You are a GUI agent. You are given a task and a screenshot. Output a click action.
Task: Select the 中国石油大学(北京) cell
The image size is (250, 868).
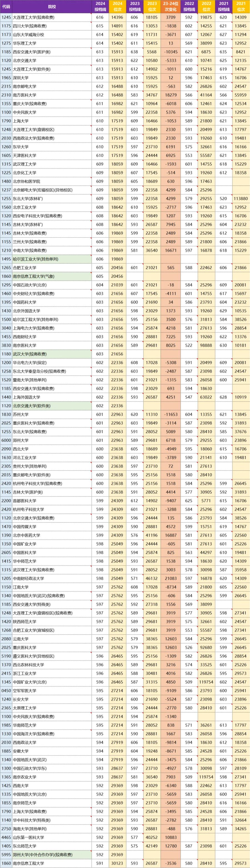point(52,285)
